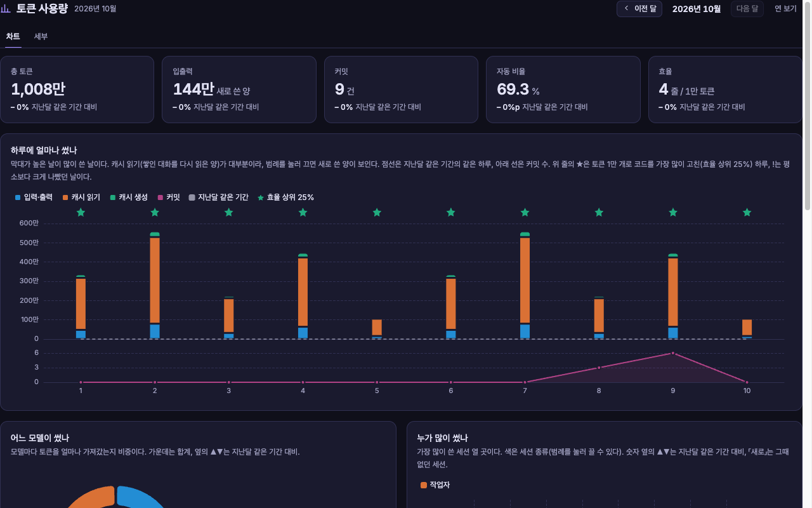Select the green star above day 5
812x508 pixels.
(377, 212)
